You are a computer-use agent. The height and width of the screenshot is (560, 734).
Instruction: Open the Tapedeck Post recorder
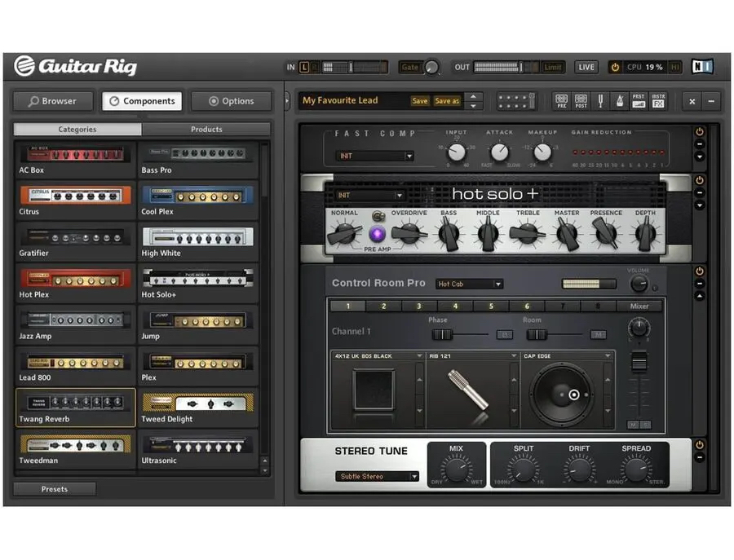[580, 99]
